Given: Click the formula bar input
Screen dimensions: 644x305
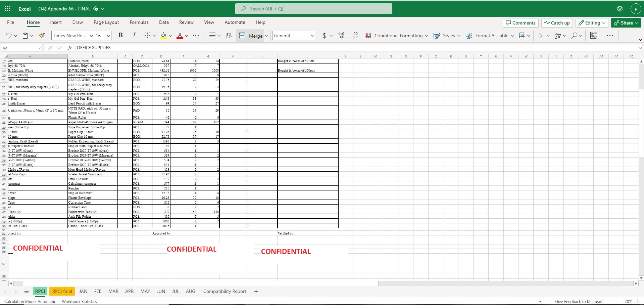Looking at the screenshot, I should pyautogui.click(x=356, y=48).
